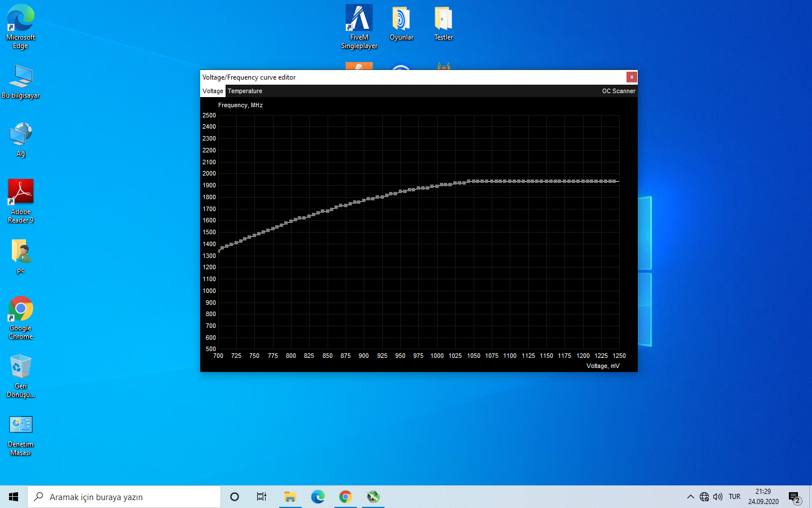The width and height of the screenshot is (812, 508).
Task: Select Geri Dönüşüm recycle bin icon
Action: pos(21,376)
